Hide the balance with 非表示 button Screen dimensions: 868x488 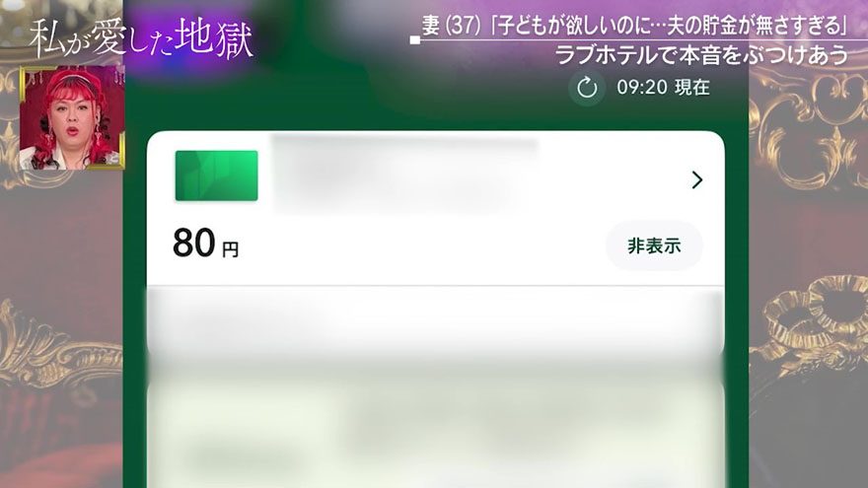click(654, 245)
